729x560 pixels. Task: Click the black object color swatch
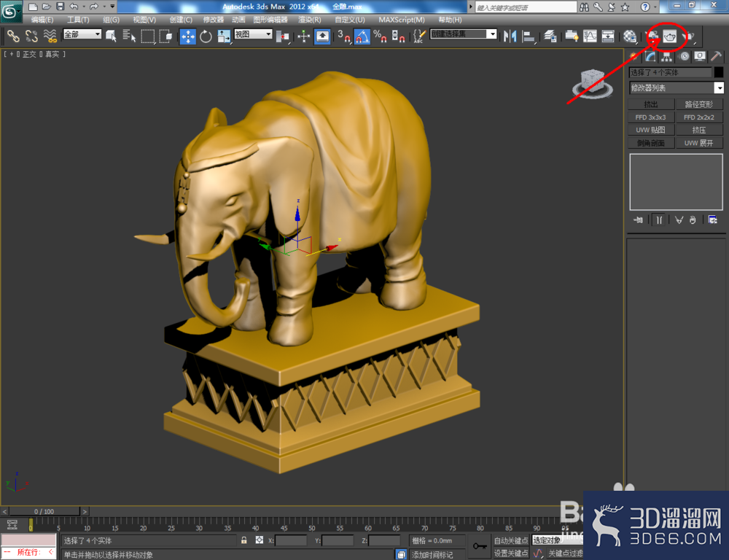coord(719,72)
